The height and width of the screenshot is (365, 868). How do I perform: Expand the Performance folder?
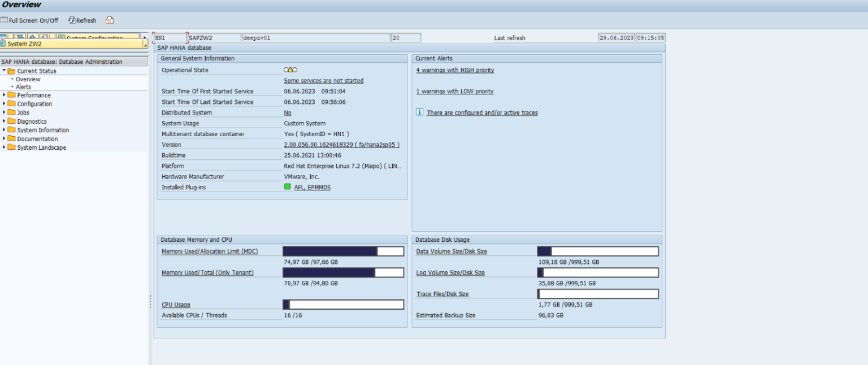point(6,95)
